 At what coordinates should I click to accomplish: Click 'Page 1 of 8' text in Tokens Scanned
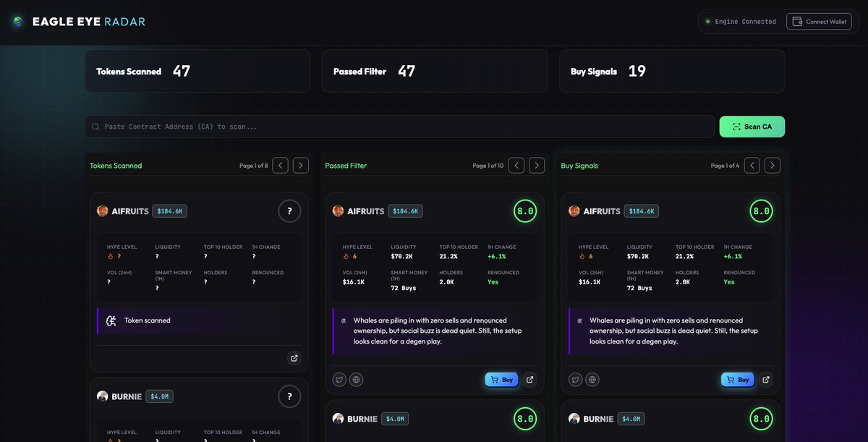[x=254, y=166]
